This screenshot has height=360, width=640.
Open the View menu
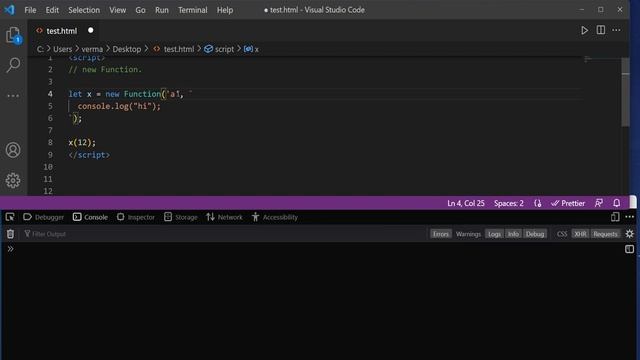pos(118,10)
